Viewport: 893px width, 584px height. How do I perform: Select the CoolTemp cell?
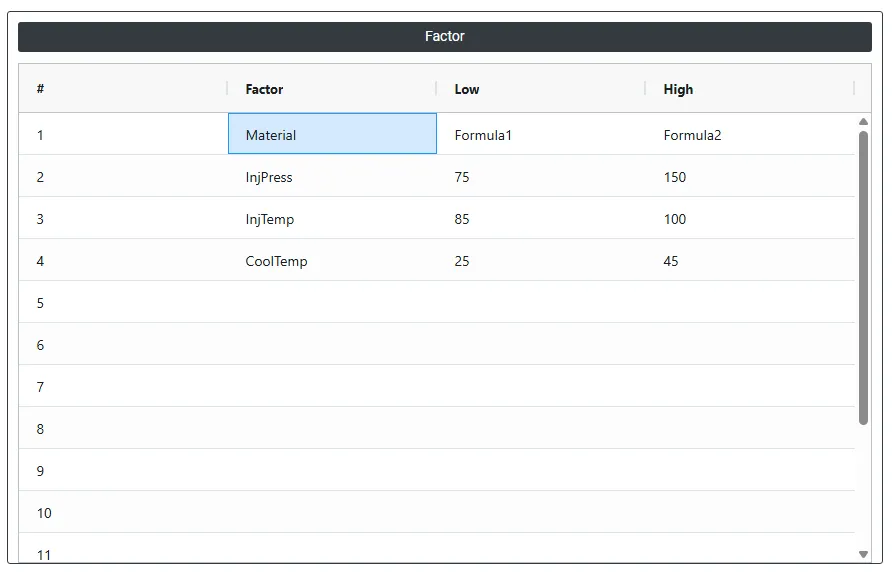332,260
